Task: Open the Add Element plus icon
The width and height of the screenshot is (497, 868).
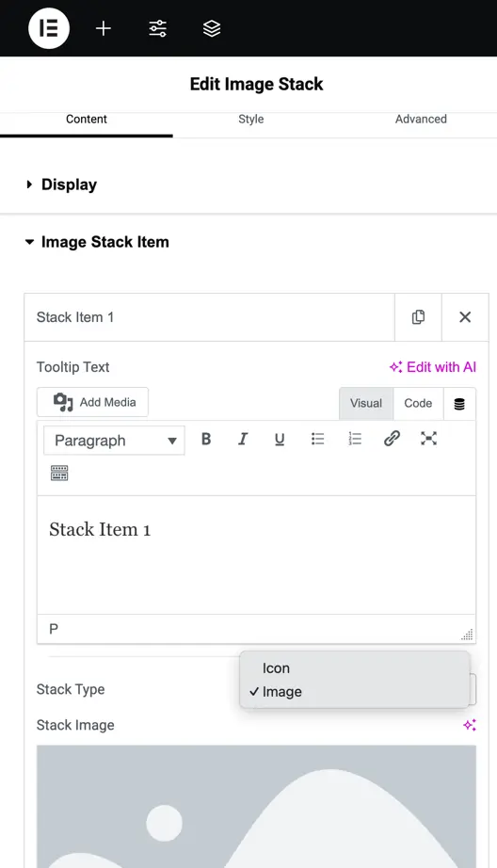Action: point(104,28)
